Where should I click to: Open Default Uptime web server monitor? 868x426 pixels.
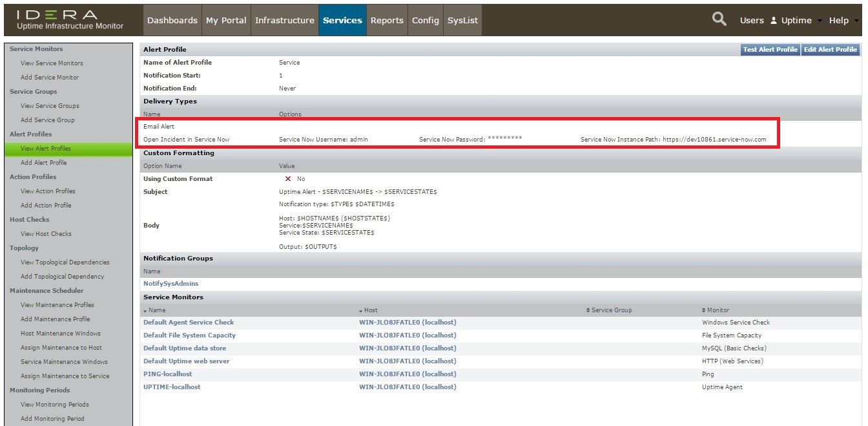point(187,361)
